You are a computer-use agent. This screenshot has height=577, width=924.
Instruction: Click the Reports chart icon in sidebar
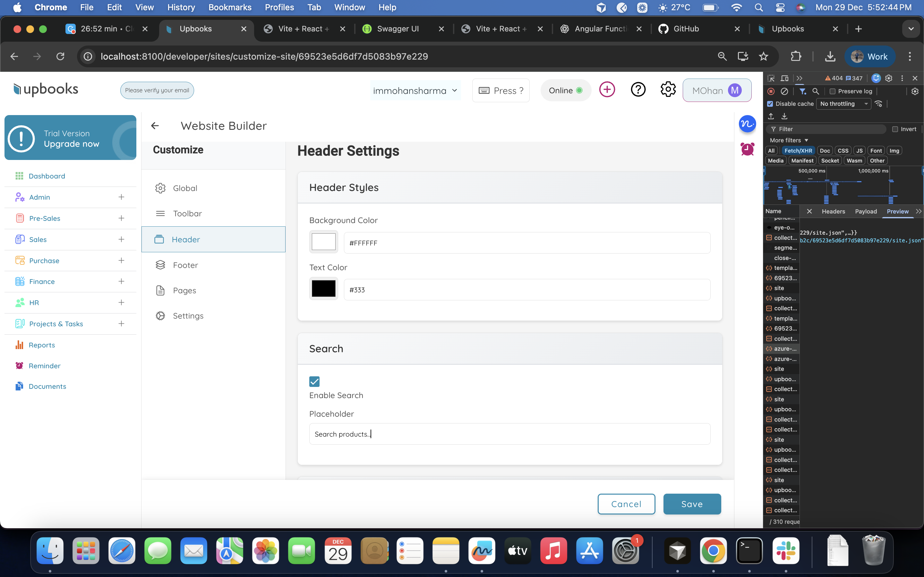point(20,345)
